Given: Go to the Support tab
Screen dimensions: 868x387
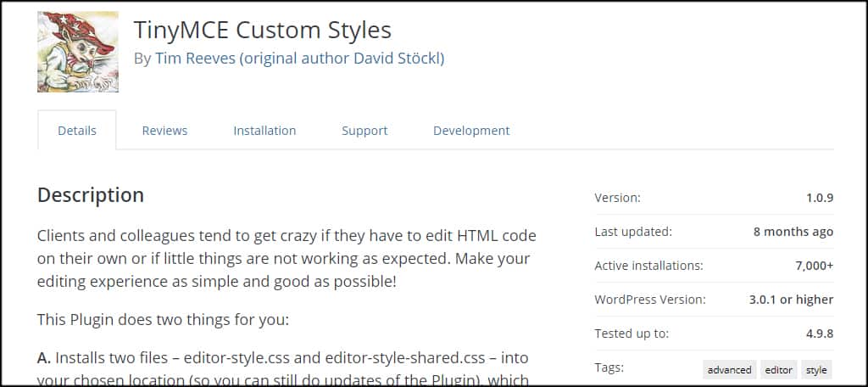Looking at the screenshot, I should 364,131.
